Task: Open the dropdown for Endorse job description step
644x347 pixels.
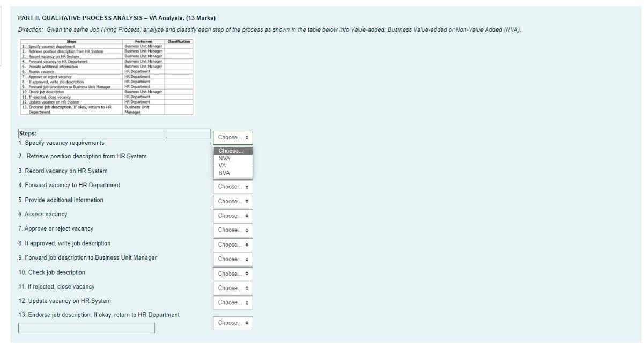Action: click(x=233, y=323)
